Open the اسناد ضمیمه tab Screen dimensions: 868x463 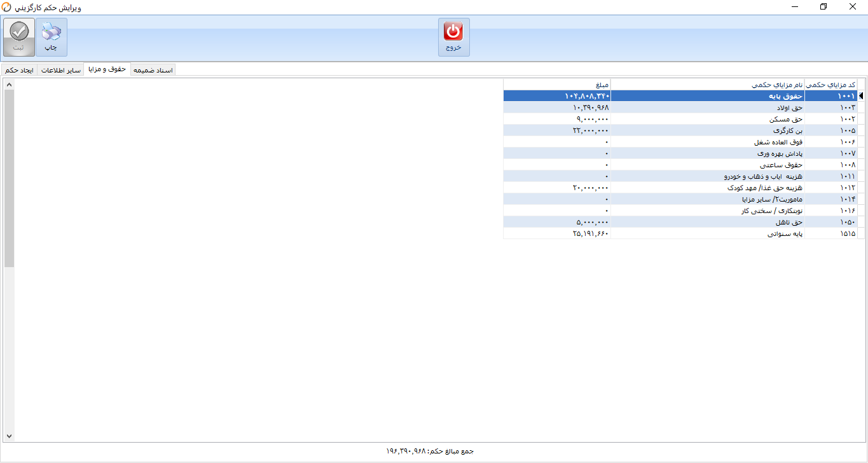[x=153, y=70]
